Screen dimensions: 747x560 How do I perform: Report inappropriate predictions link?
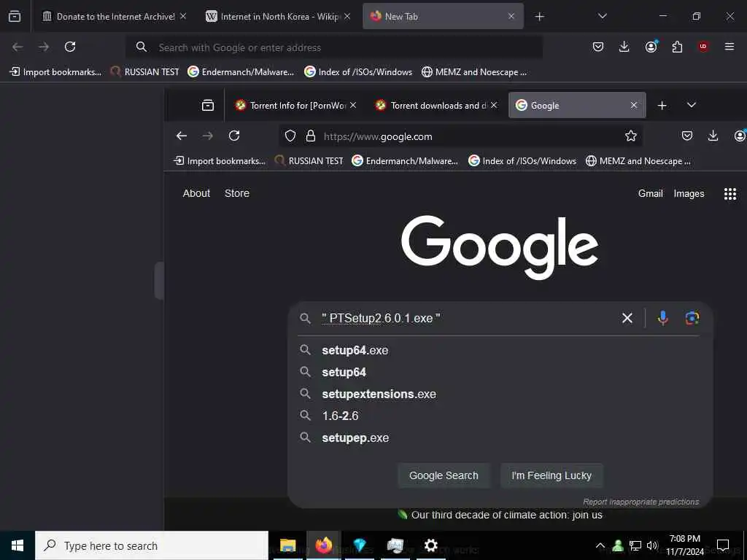pyautogui.click(x=640, y=502)
